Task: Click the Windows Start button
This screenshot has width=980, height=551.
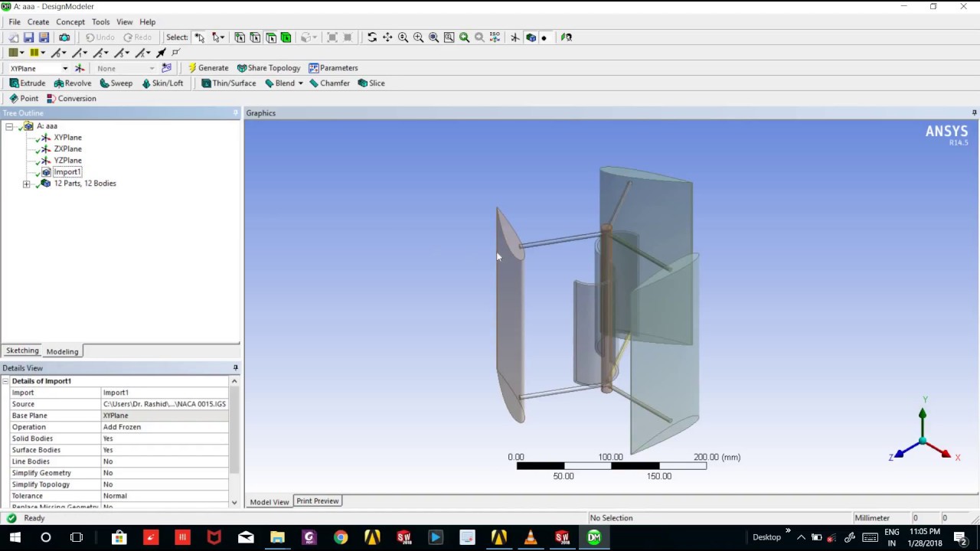Action: (15, 537)
